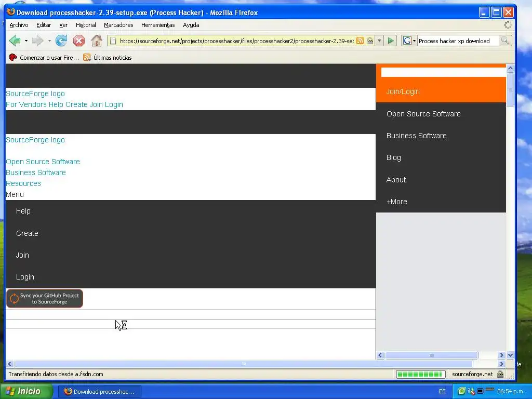Click the page icon in the address bar

click(113, 41)
